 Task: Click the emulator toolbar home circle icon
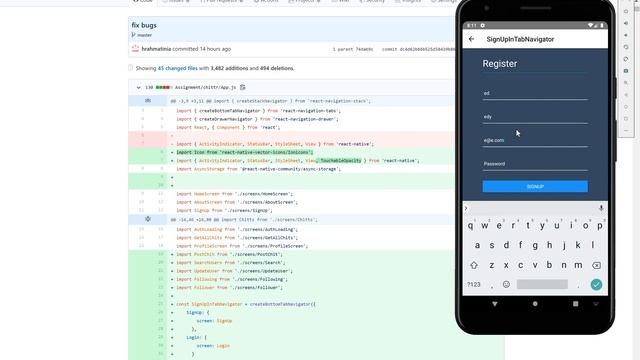point(626,107)
